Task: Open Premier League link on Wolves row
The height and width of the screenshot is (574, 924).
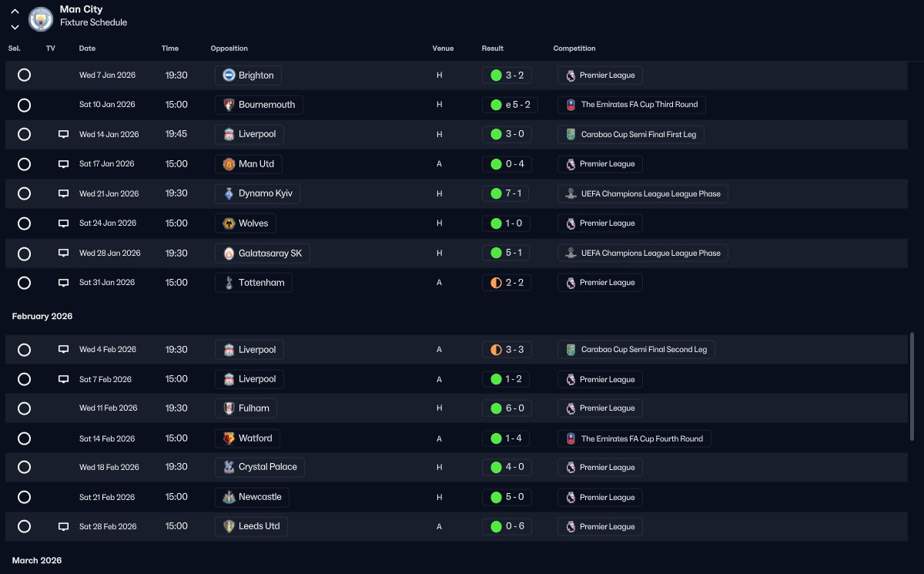Action: pyautogui.click(x=600, y=223)
